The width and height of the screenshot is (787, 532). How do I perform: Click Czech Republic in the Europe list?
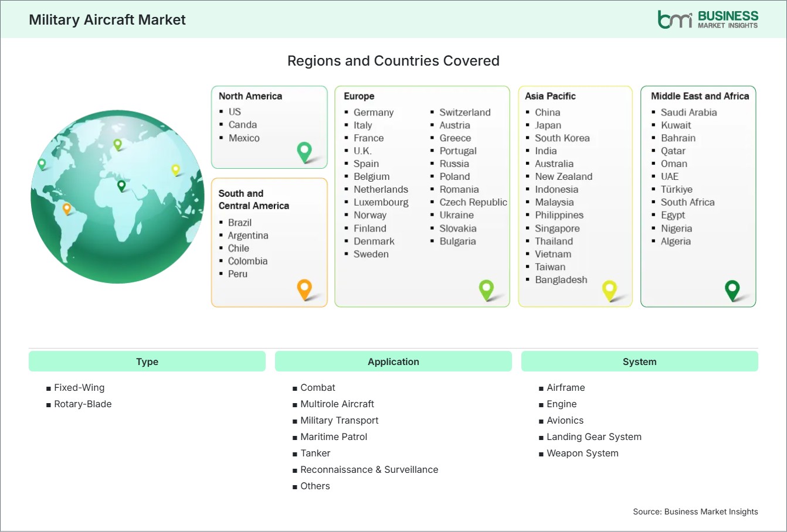[x=473, y=203]
